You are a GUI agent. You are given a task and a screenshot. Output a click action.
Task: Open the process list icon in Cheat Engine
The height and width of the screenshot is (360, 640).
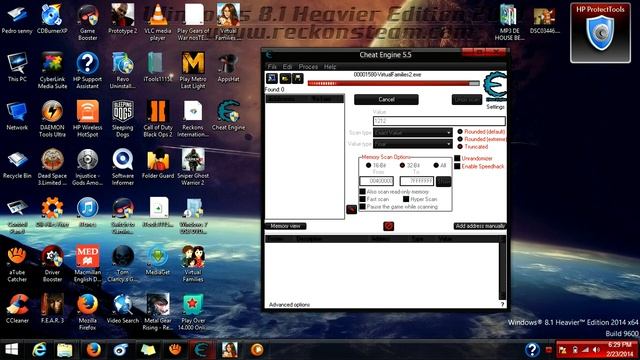coord(272,78)
